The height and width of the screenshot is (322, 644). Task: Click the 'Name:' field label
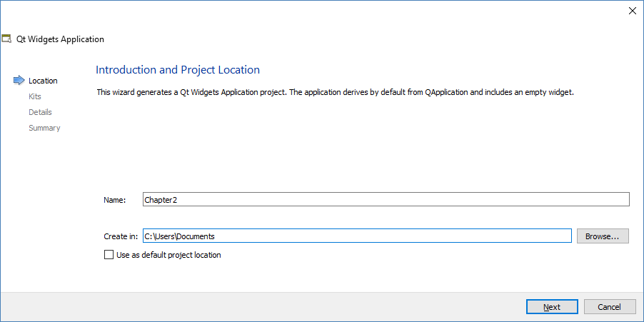[x=114, y=200]
